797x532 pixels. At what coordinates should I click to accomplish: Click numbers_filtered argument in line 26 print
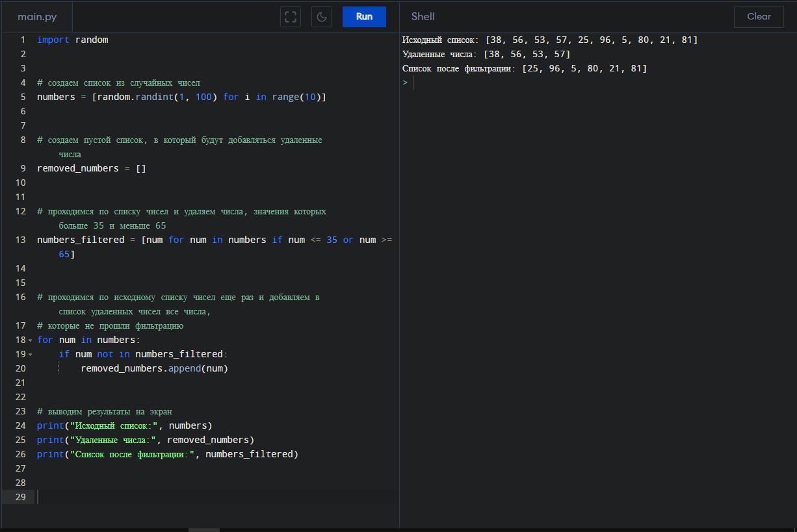[249, 454]
